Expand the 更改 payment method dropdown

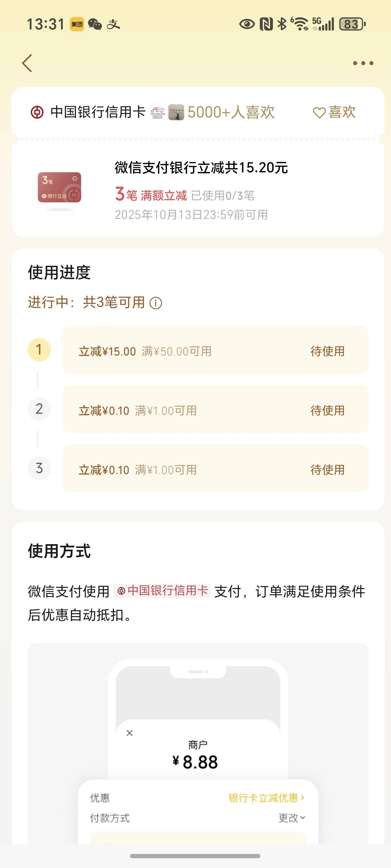pyautogui.click(x=292, y=818)
